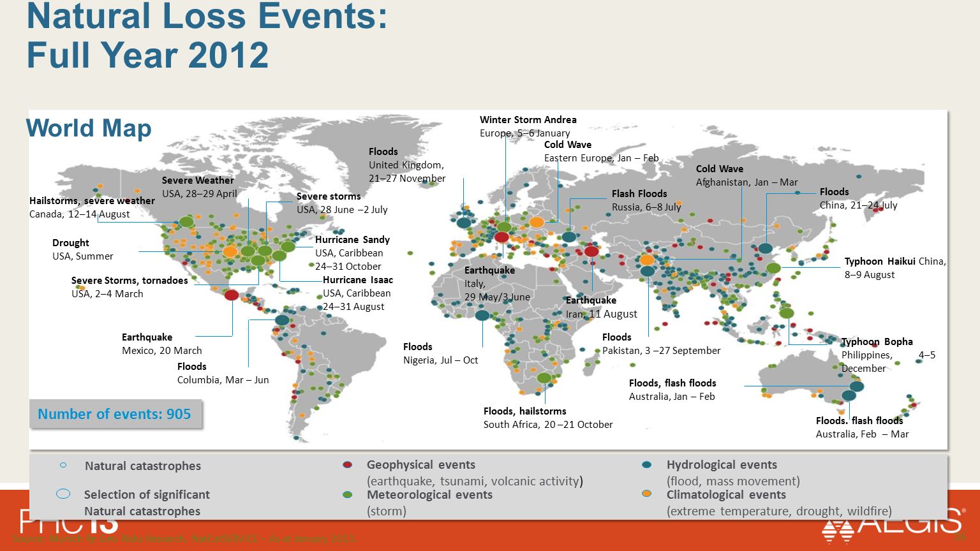Select the teal China floods map marker
The height and width of the screenshot is (551, 980).
point(766,248)
